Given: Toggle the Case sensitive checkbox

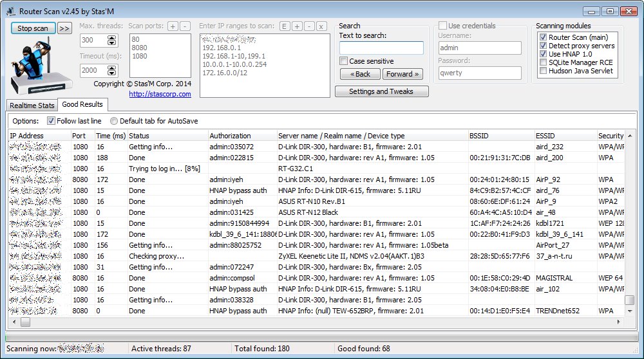Looking at the screenshot, I should click(344, 61).
